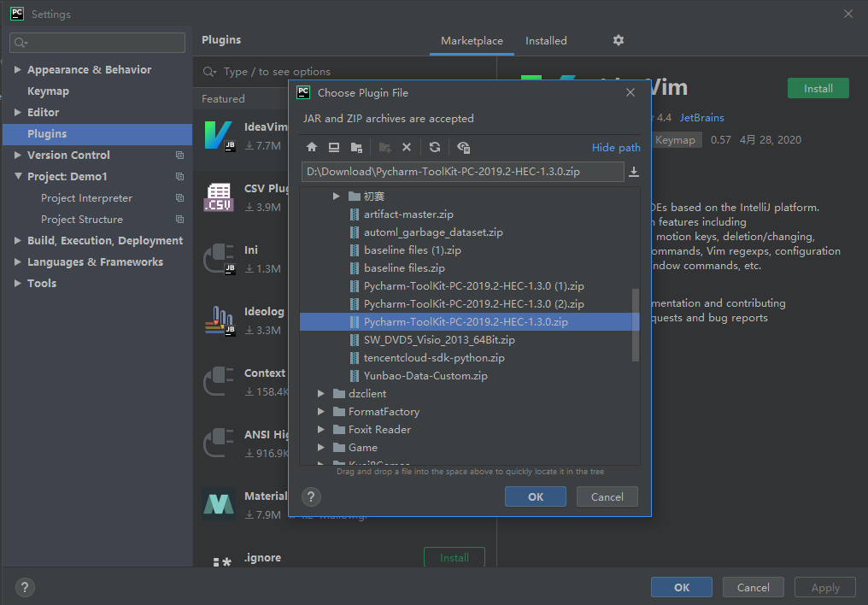868x605 pixels.
Task: Click the delete toolbar icon in chooser
Action: (x=407, y=147)
